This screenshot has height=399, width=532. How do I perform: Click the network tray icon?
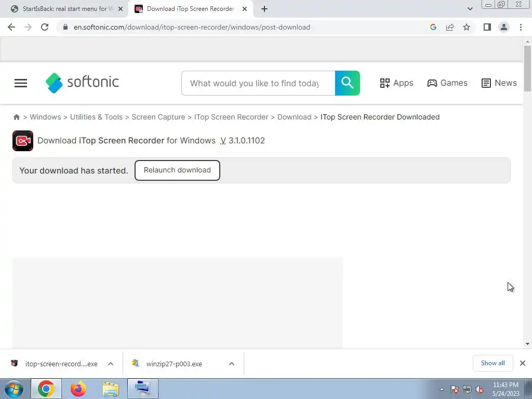pyautogui.click(x=467, y=389)
